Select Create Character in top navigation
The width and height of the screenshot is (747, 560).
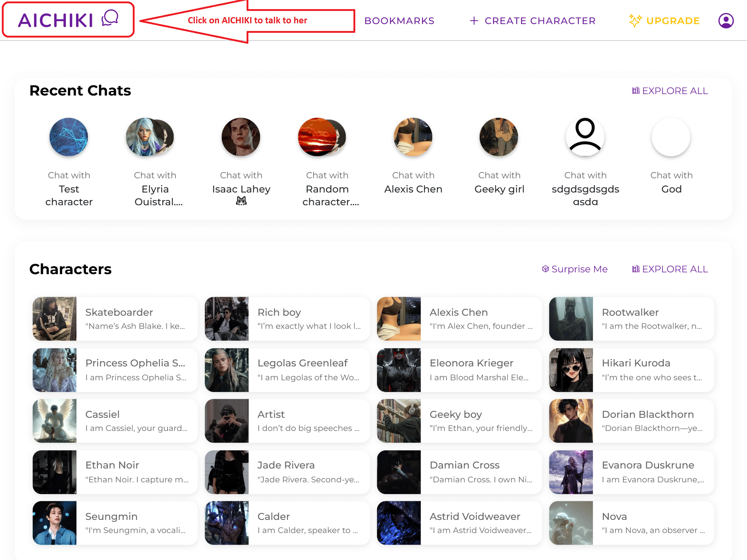point(540,21)
